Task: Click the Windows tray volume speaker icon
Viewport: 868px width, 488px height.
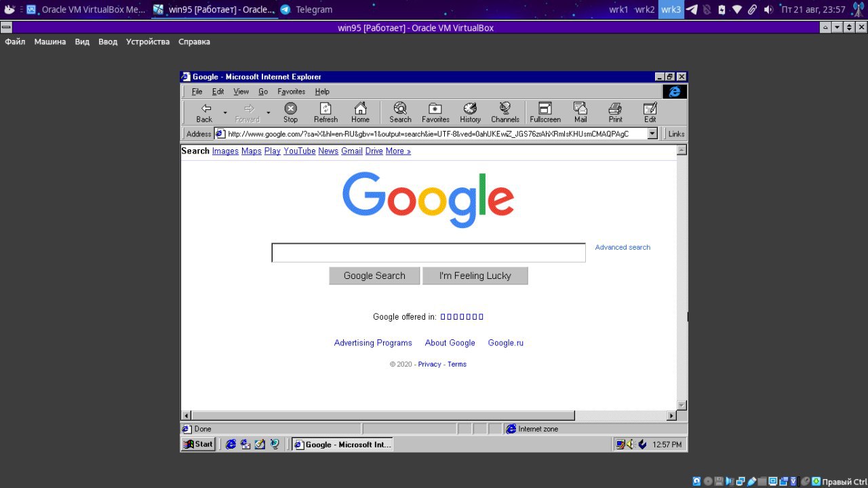Action: (x=631, y=445)
